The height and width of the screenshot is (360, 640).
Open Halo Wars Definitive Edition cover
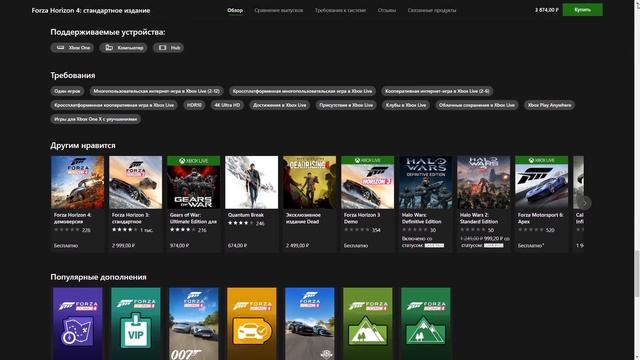point(425,182)
